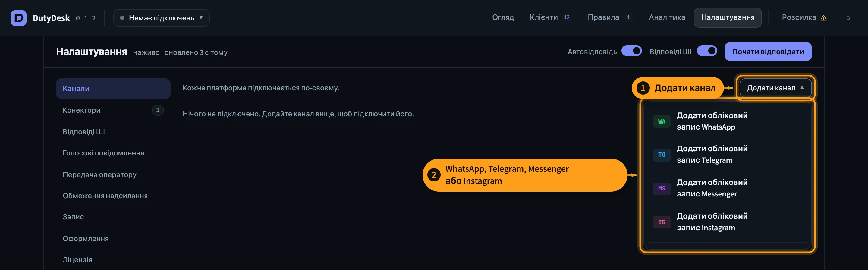This screenshot has width=868, height=270.
Task: Open Голосові повідомлення section
Action: coord(113,153)
